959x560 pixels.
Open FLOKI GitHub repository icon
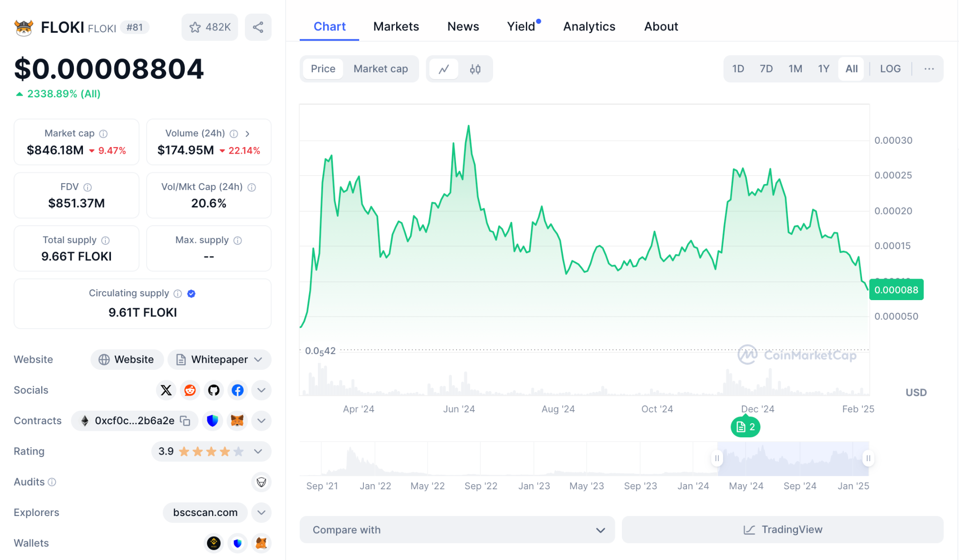[x=214, y=390]
